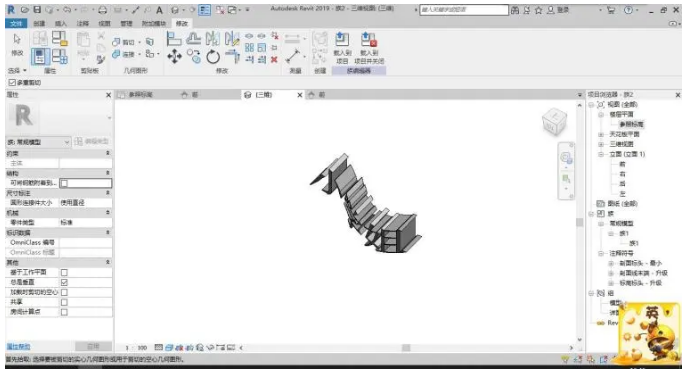Click the Print icon in quick access toolbar
Screen dimensions: 687x374
(102, 10)
